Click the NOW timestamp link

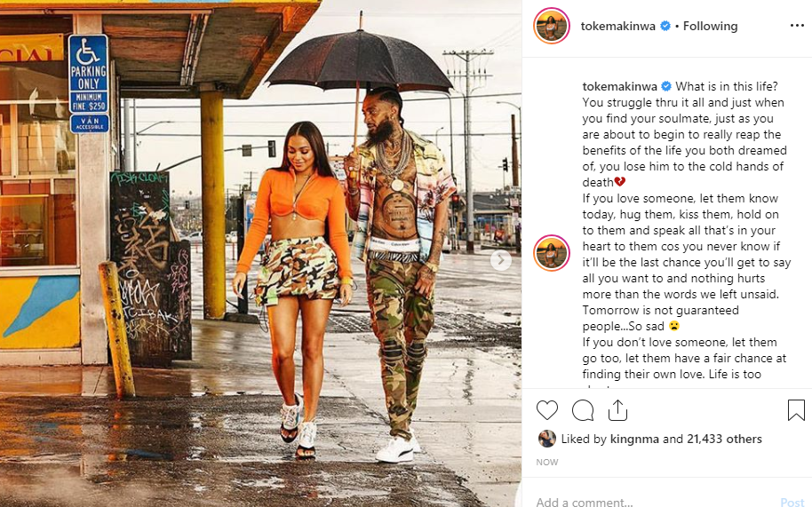[547, 462]
